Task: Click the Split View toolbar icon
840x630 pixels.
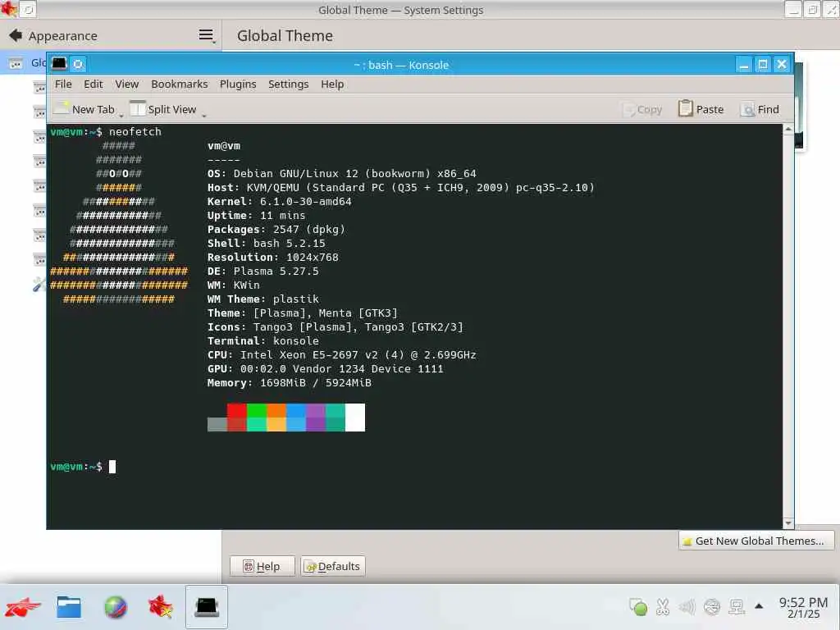Action: (138, 109)
